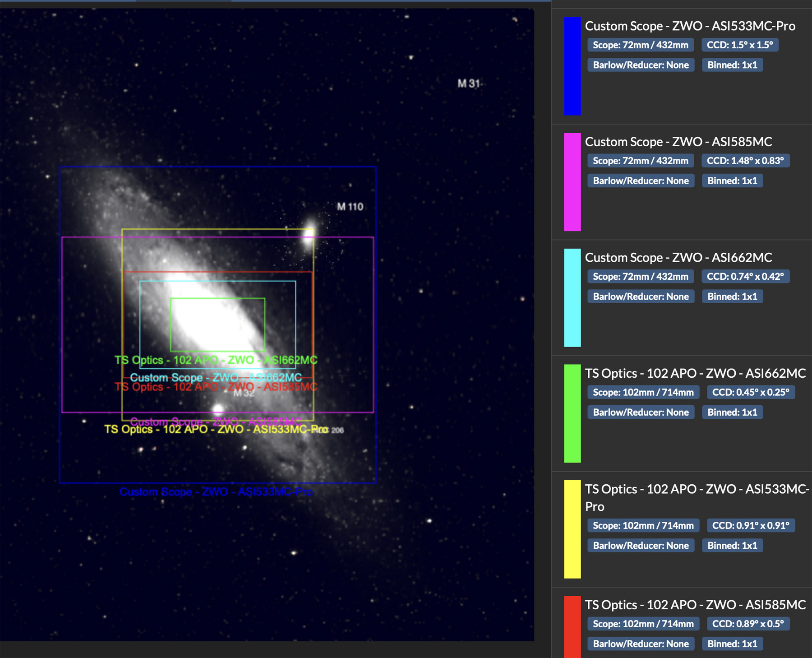The width and height of the screenshot is (812, 658).
Task: Click the CCD: 1.48° x 0.83° badge
Action: click(745, 161)
